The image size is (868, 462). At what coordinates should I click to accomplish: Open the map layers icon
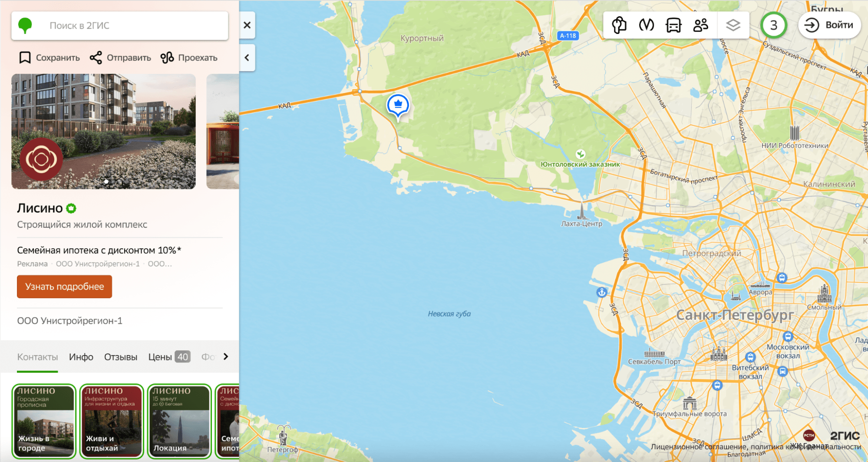733,25
